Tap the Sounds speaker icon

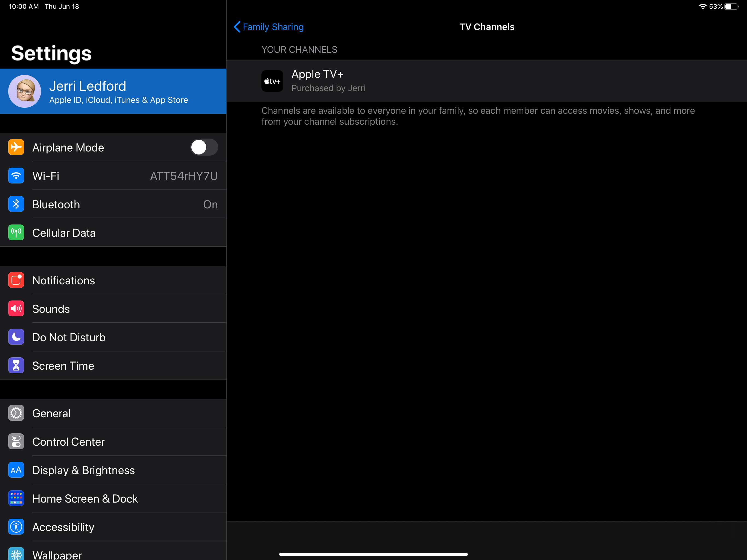pos(16,308)
